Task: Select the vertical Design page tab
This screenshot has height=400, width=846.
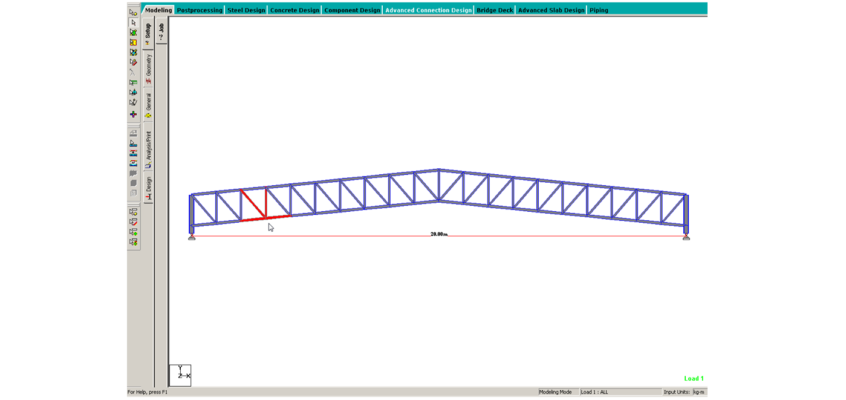Action: [x=148, y=187]
